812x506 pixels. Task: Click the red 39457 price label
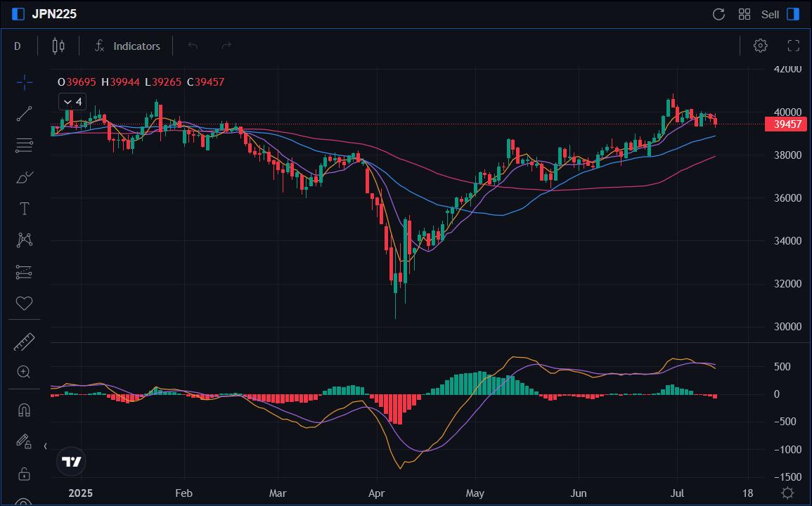click(785, 124)
